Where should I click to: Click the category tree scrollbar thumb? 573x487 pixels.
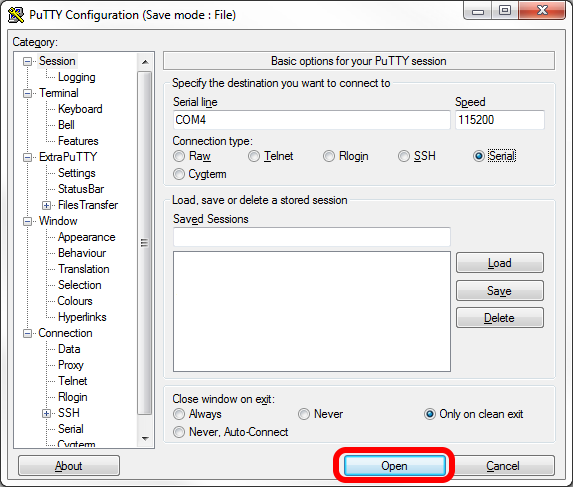point(145,243)
